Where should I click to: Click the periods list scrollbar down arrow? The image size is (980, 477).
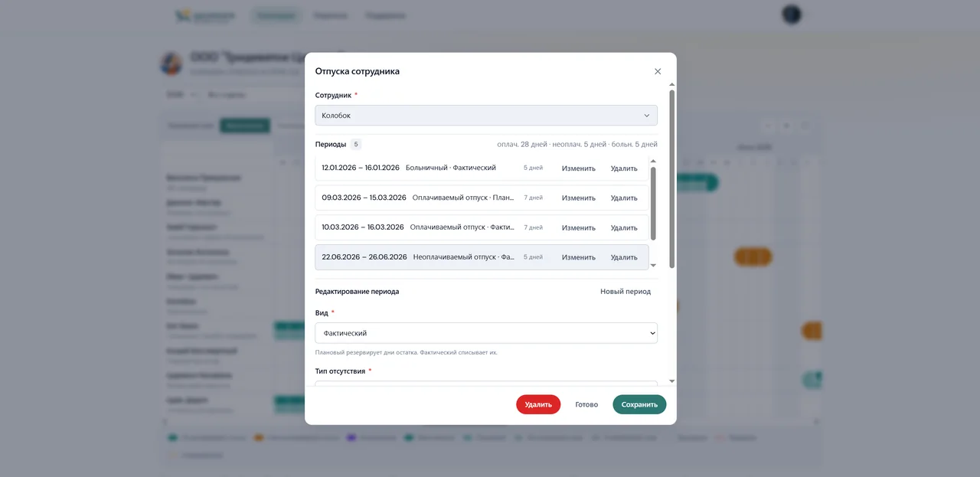coord(653,266)
